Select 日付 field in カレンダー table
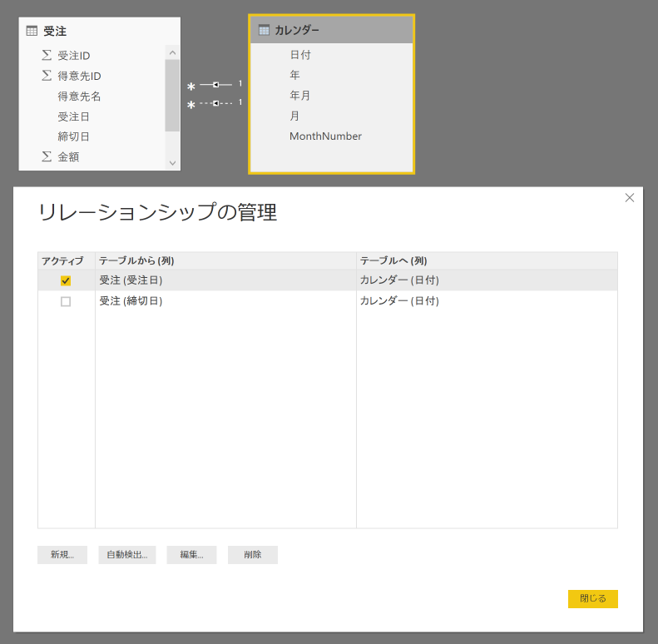Viewport: 658px width, 644px height. (x=300, y=55)
